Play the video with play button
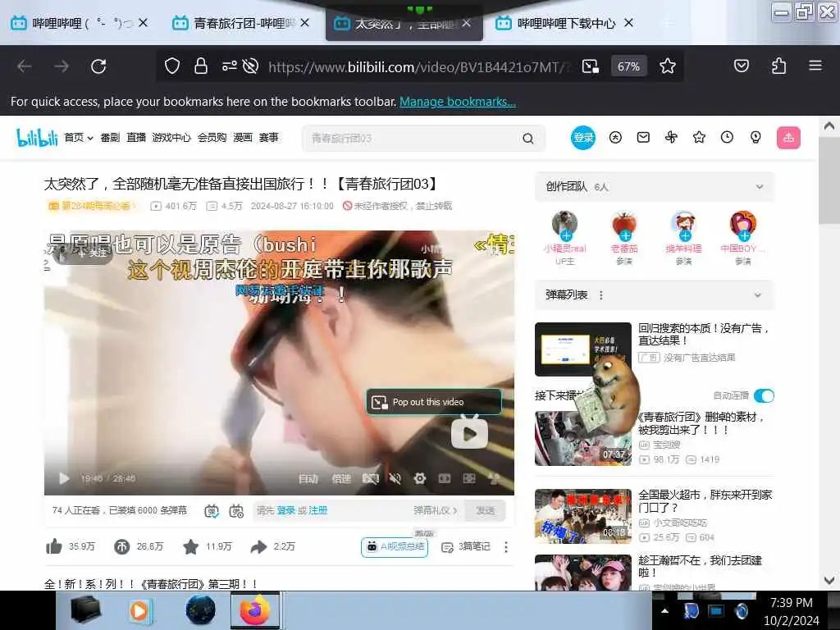This screenshot has height=630, width=840. (x=64, y=478)
